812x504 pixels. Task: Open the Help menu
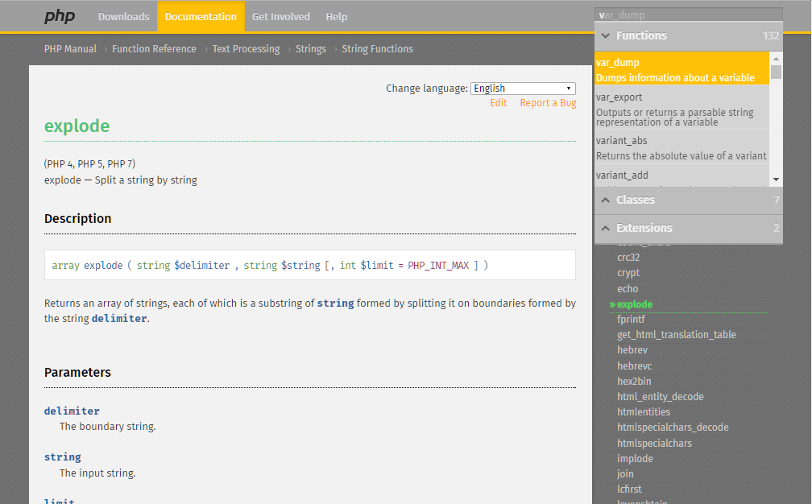click(337, 17)
